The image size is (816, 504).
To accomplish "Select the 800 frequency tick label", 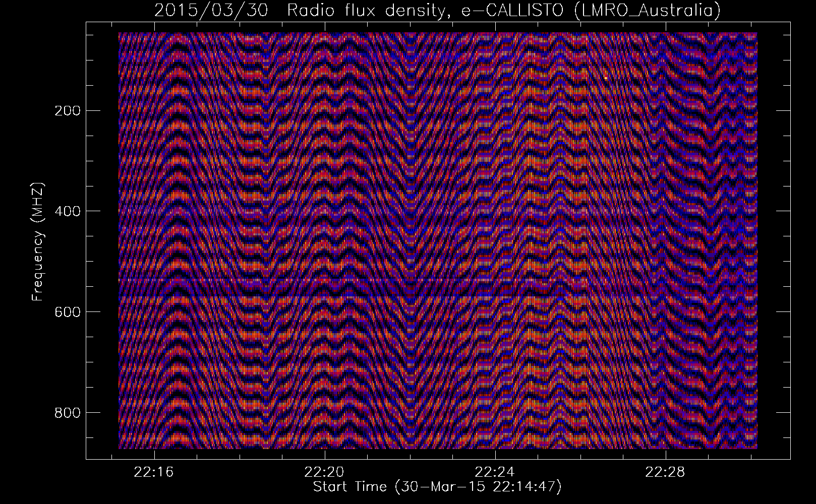I will tap(67, 412).
